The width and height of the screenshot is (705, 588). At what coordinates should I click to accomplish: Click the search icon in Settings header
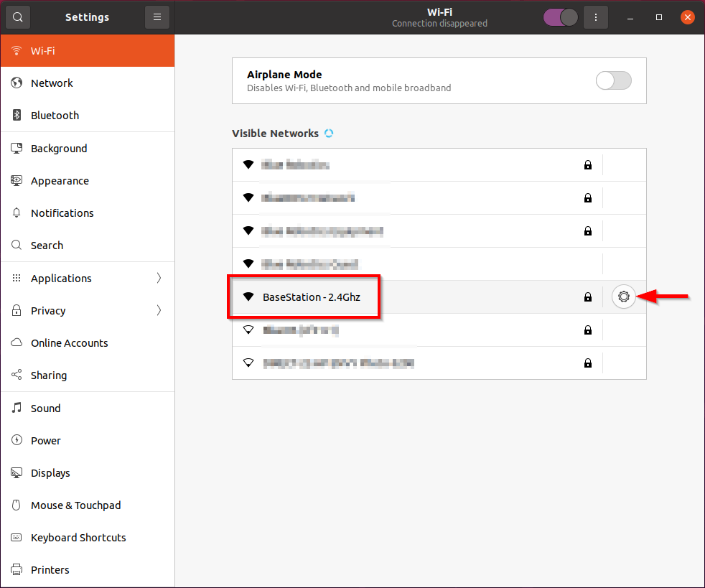point(18,17)
